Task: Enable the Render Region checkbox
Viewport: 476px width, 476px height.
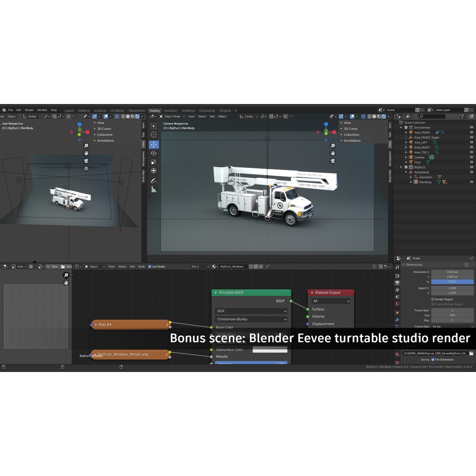Action: [x=433, y=299]
